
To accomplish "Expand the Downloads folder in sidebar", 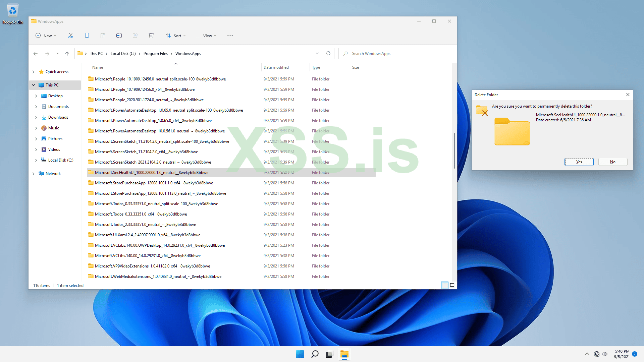I will click(36, 117).
